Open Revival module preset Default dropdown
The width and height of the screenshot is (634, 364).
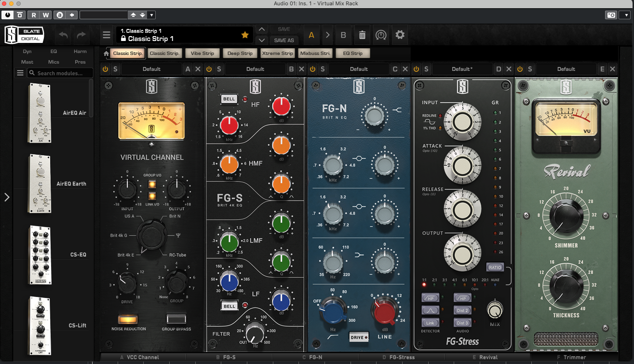(567, 69)
